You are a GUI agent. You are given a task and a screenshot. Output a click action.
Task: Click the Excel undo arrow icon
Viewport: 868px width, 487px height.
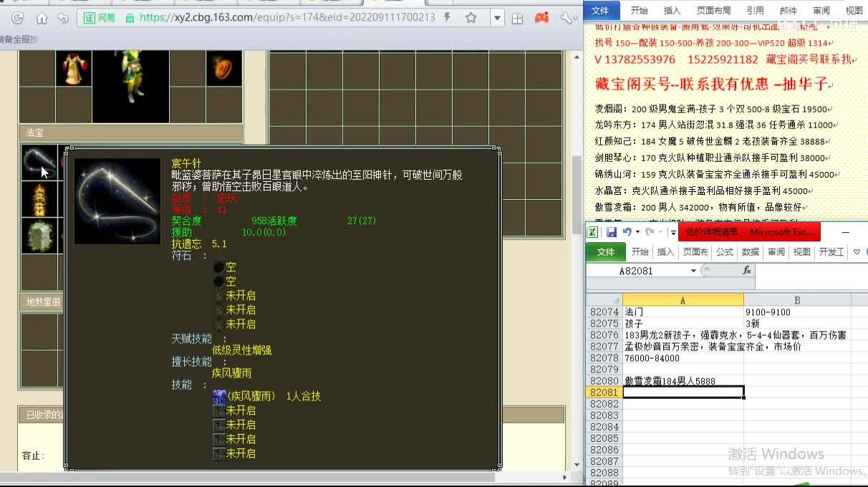pos(627,232)
